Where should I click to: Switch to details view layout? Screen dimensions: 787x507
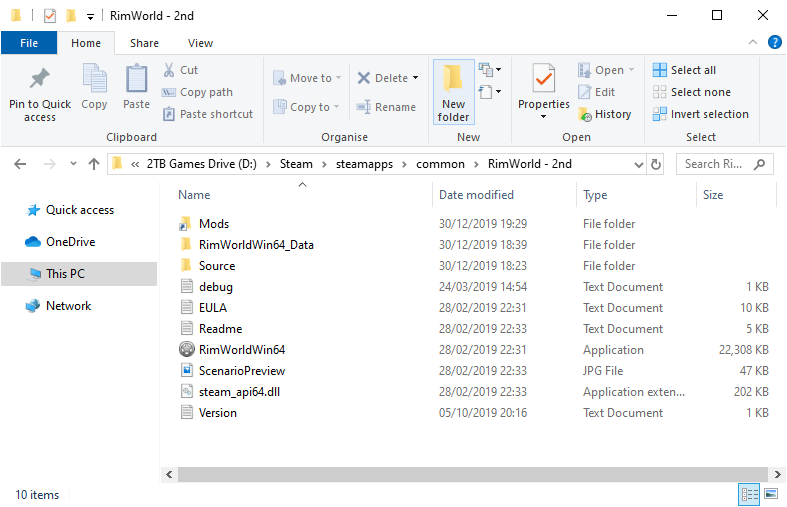click(749, 494)
